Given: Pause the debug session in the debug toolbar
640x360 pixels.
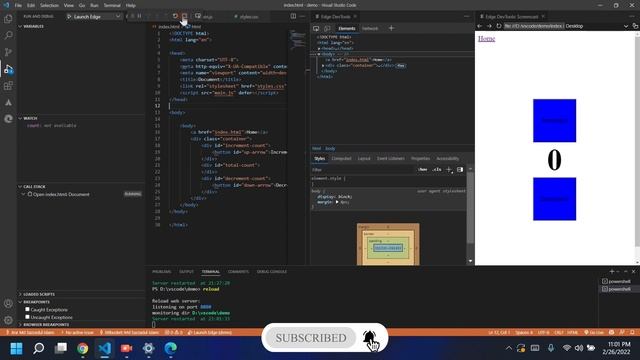Looking at the screenshot, I should 139,16.
